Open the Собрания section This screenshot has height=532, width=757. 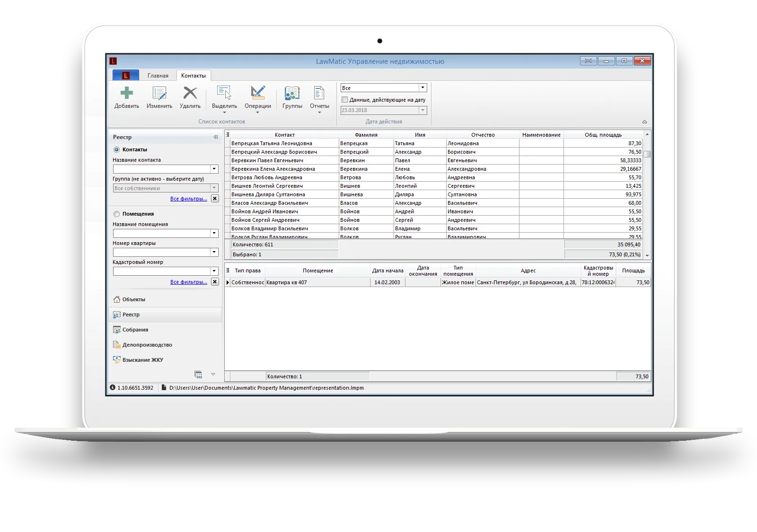point(135,330)
